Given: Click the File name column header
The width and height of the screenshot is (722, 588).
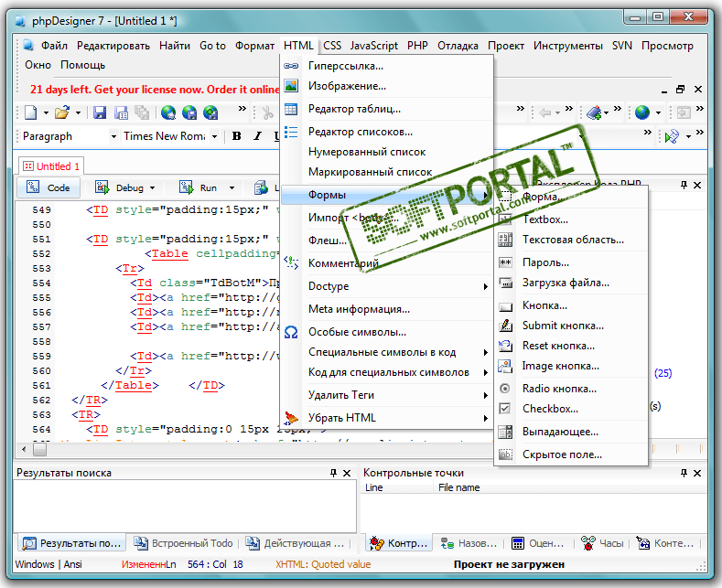Looking at the screenshot, I should click(x=458, y=487).
